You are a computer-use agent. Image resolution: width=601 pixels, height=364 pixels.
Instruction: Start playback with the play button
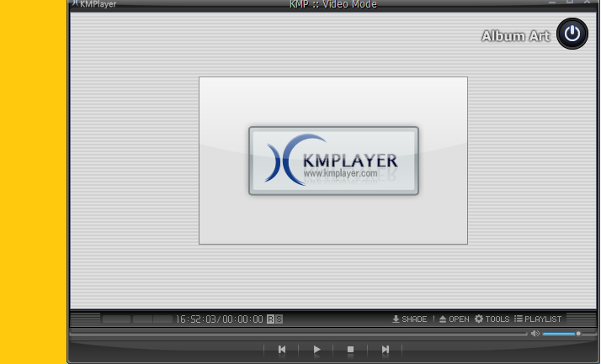pyautogui.click(x=316, y=350)
